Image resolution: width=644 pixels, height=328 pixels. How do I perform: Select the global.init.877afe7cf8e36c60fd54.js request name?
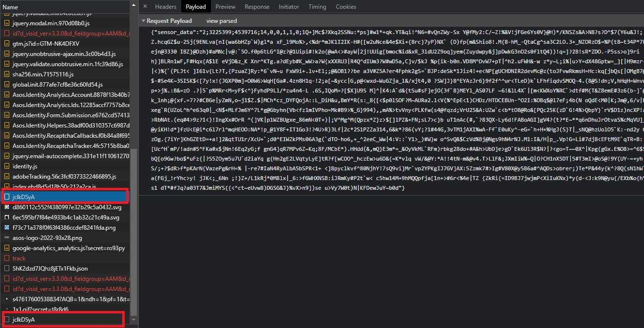coord(57,85)
